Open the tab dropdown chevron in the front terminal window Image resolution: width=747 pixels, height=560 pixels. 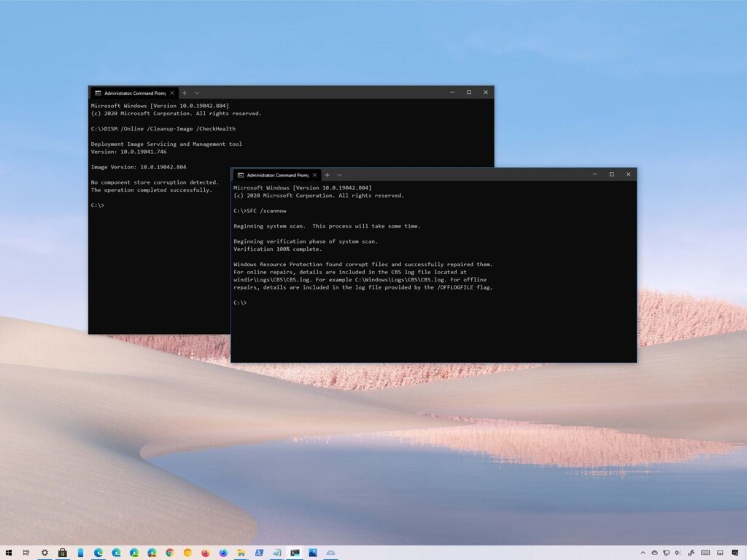click(x=339, y=175)
